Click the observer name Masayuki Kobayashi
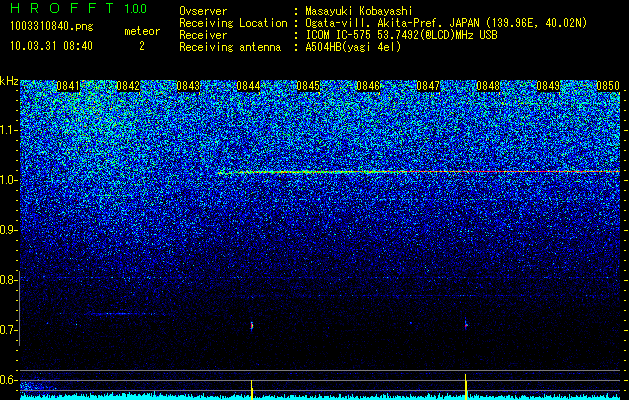Screen dimensions: 629x400 (x=359, y=11)
